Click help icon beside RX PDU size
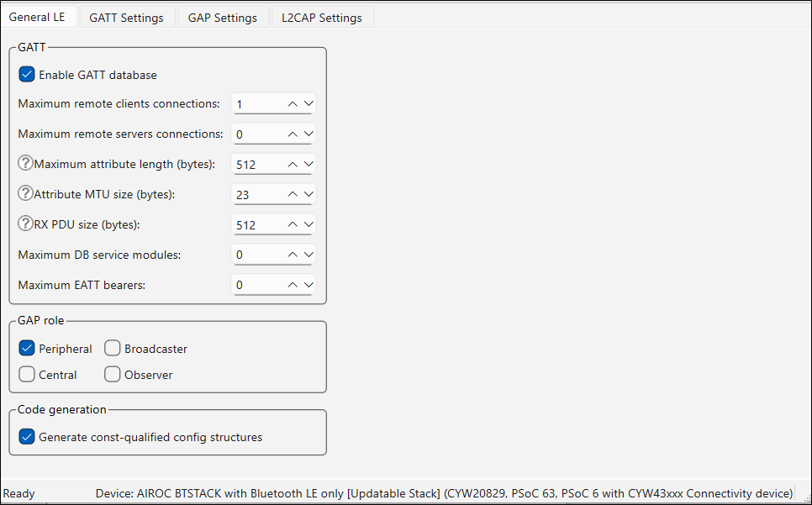Viewport: 812px width, 505px height. coord(25,224)
